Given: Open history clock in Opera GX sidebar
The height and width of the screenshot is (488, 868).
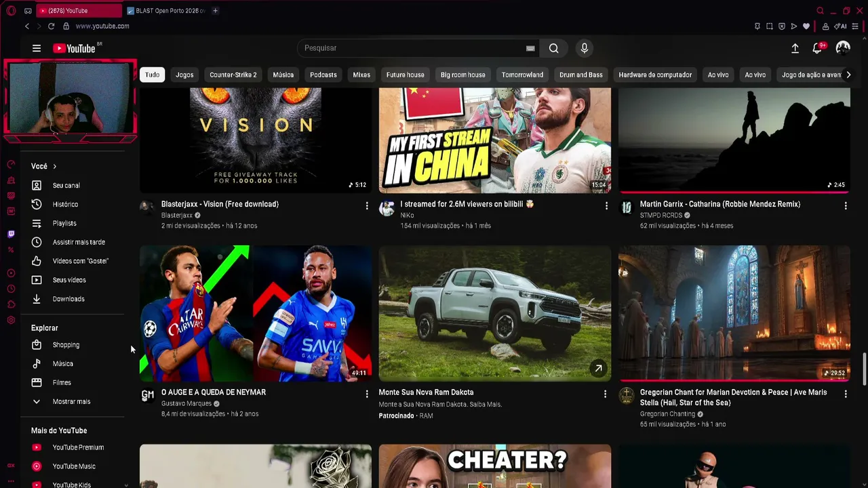Looking at the screenshot, I should 11,289.
